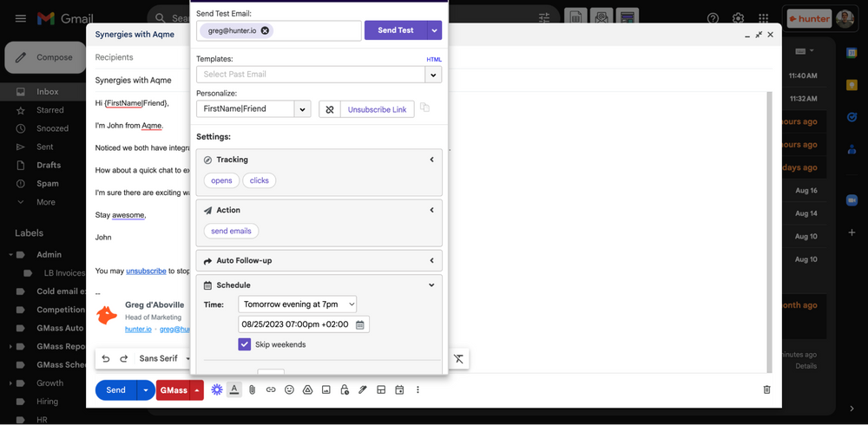
Task: Open the Drafts folder in Gmail sidebar
Action: tap(49, 165)
